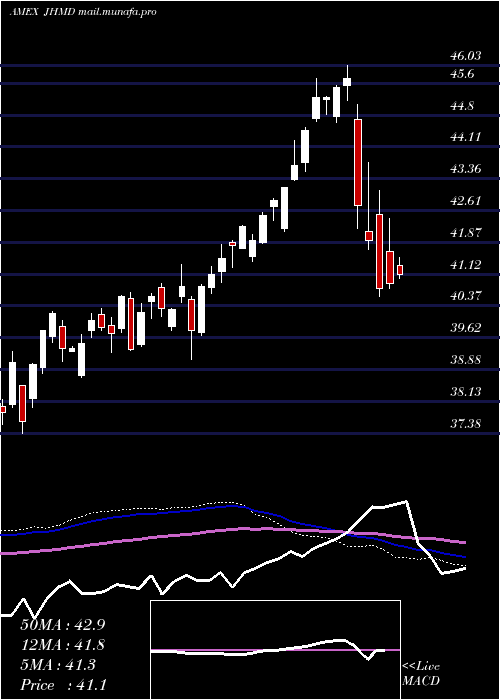Click the 40.37 price axis label
This screenshot has width=500, height=700.
[466, 296]
